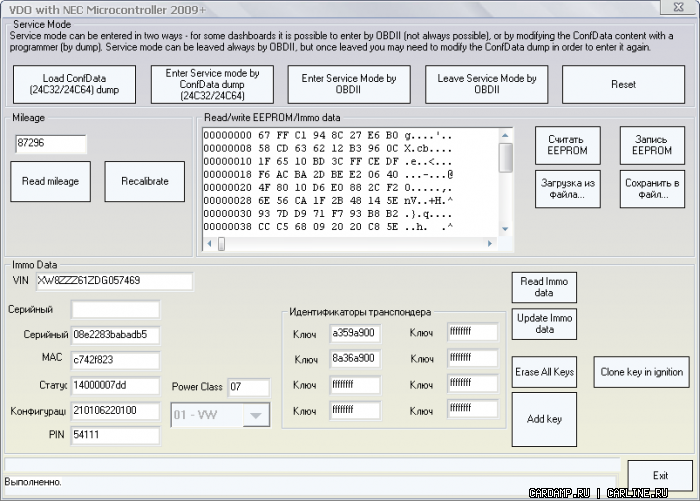Click hex viewer scroll right arrow

(490, 243)
